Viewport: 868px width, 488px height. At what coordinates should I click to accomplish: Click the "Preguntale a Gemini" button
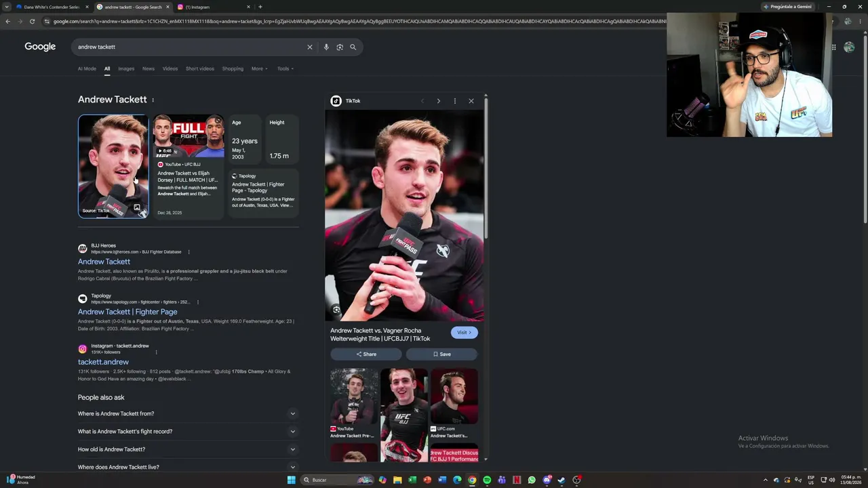click(x=787, y=7)
